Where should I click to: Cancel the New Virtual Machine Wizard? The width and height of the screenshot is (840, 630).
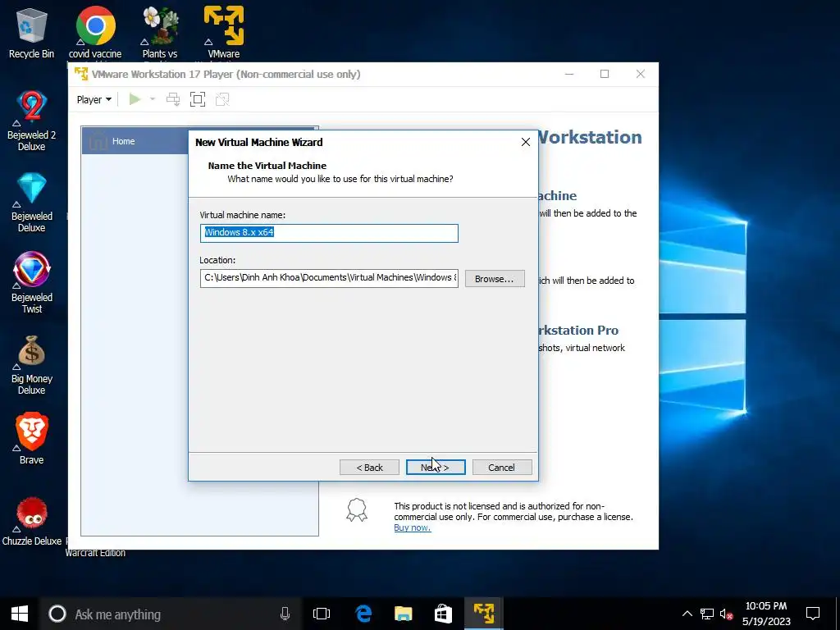click(x=502, y=467)
